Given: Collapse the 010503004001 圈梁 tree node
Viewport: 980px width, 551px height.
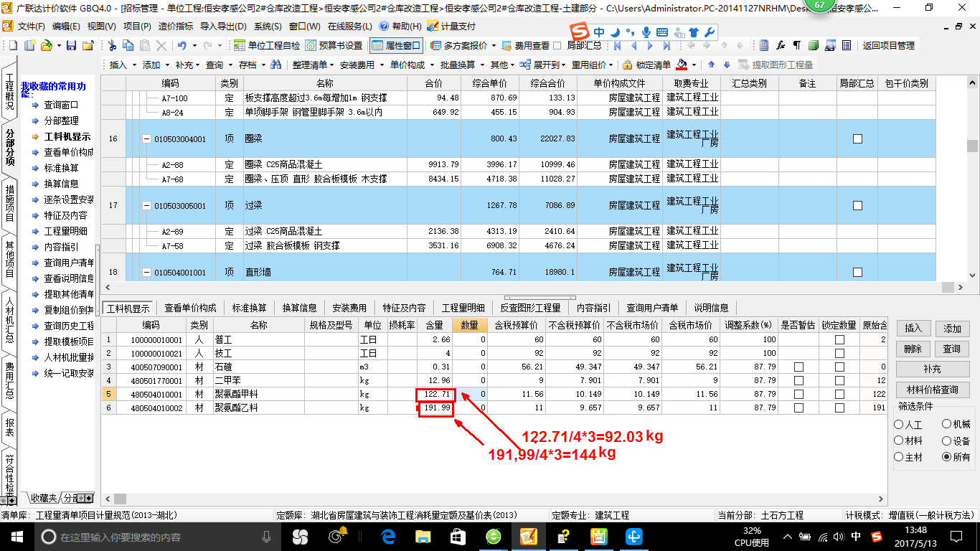Looking at the screenshot, I should [147, 138].
